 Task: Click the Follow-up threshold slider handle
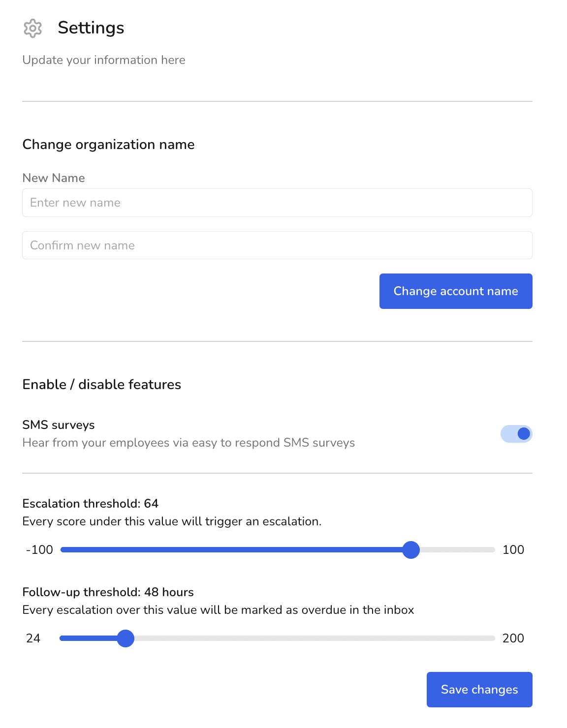pos(126,638)
